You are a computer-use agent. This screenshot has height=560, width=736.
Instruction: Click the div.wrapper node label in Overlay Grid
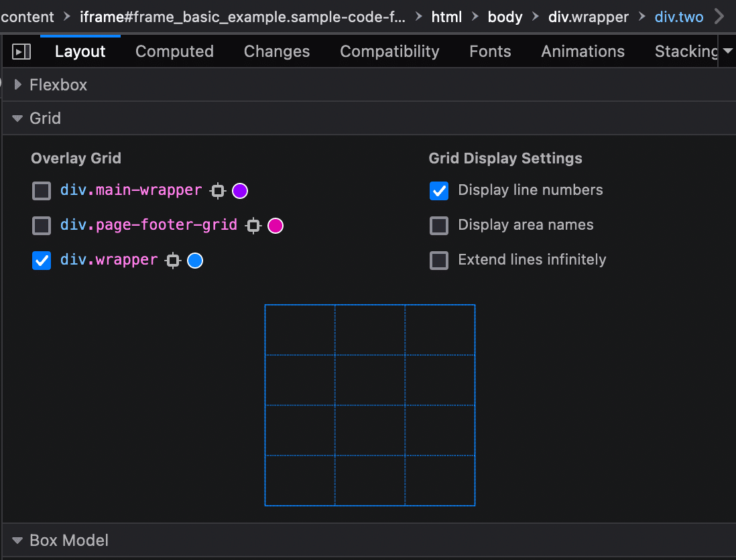109,259
